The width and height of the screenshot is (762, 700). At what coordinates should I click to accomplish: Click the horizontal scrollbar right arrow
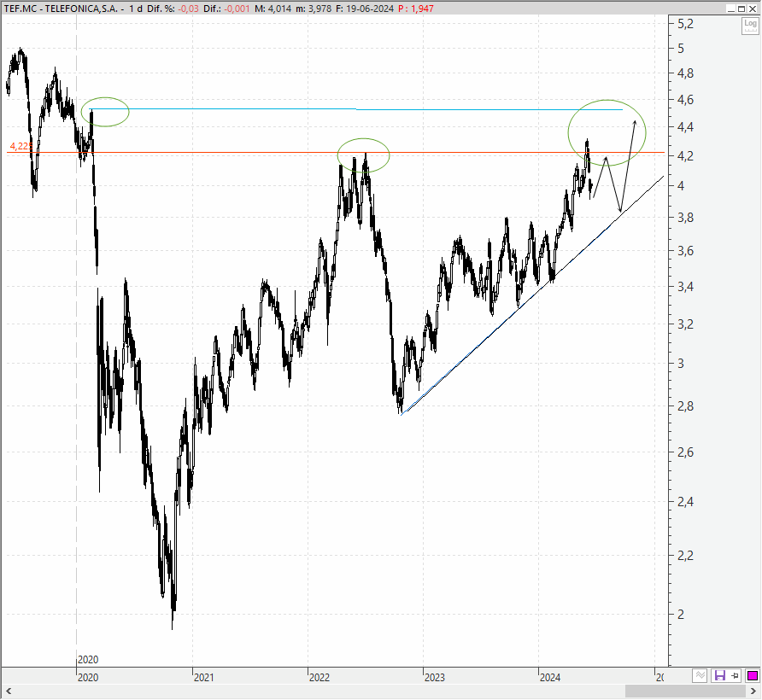[x=753, y=691]
